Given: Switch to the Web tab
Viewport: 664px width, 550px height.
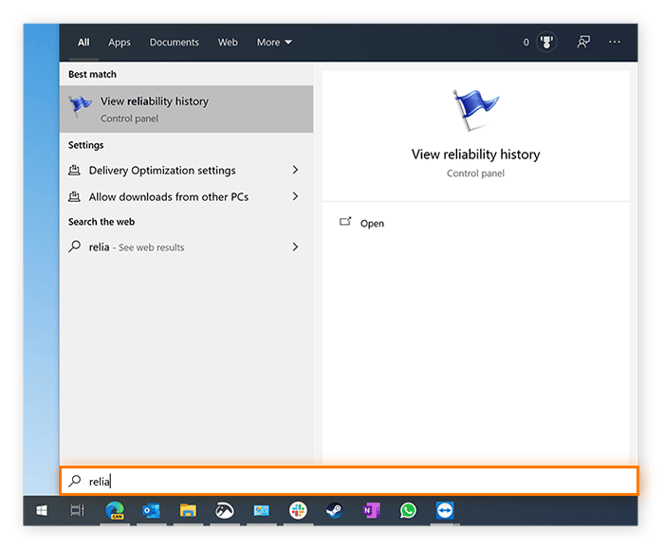Looking at the screenshot, I should coord(228,42).
